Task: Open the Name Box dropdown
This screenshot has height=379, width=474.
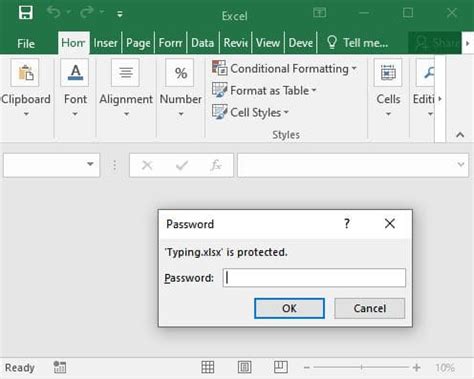Action: point(90,164)
